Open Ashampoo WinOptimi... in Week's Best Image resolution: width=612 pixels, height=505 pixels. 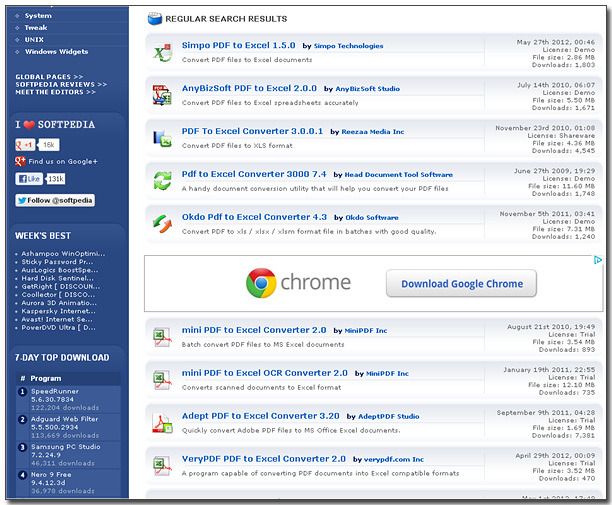tap(63, 254)
